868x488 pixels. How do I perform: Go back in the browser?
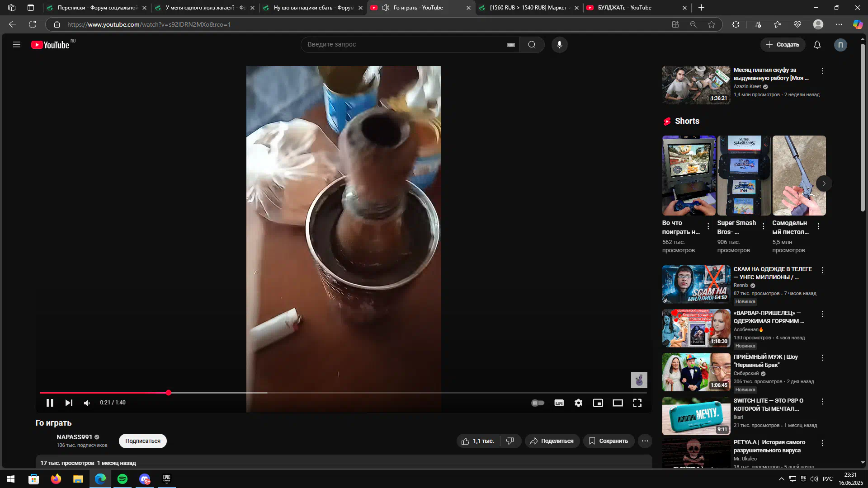(13, 24)
